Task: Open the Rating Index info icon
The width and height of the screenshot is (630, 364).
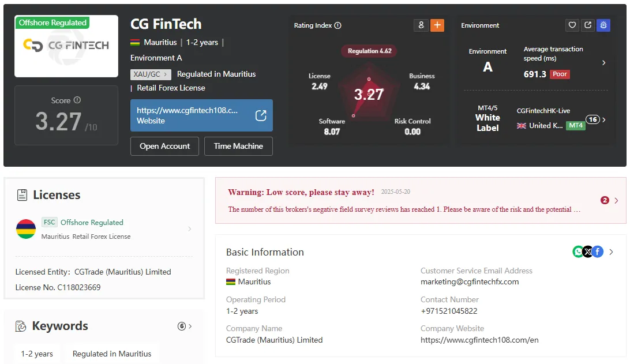Action: [338, 25]
